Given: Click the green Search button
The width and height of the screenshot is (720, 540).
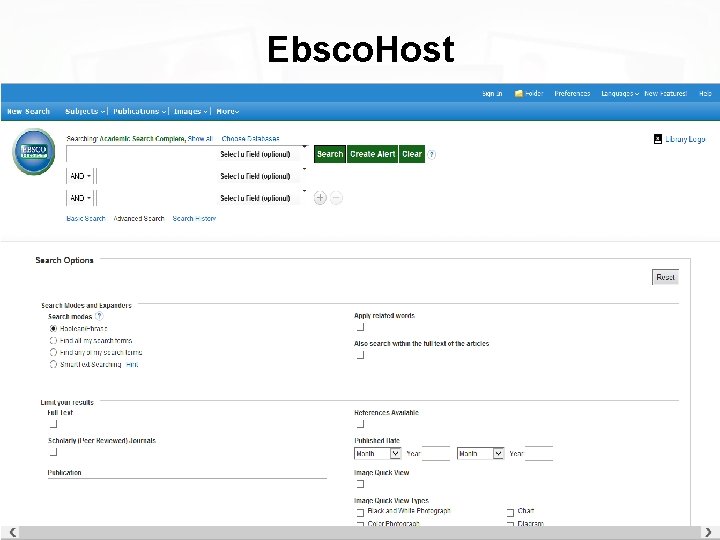Looking at the screenshot, I should [x=330, y=154].
